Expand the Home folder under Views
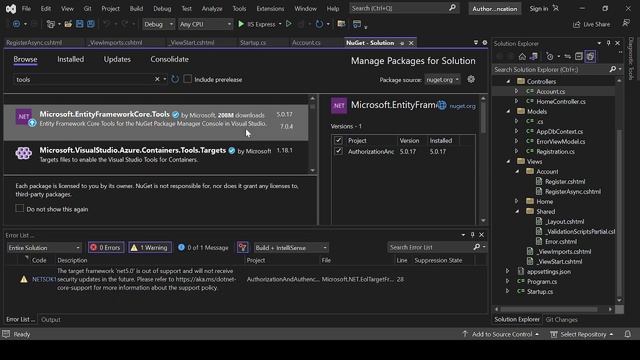640x360 pixels. 517,202
